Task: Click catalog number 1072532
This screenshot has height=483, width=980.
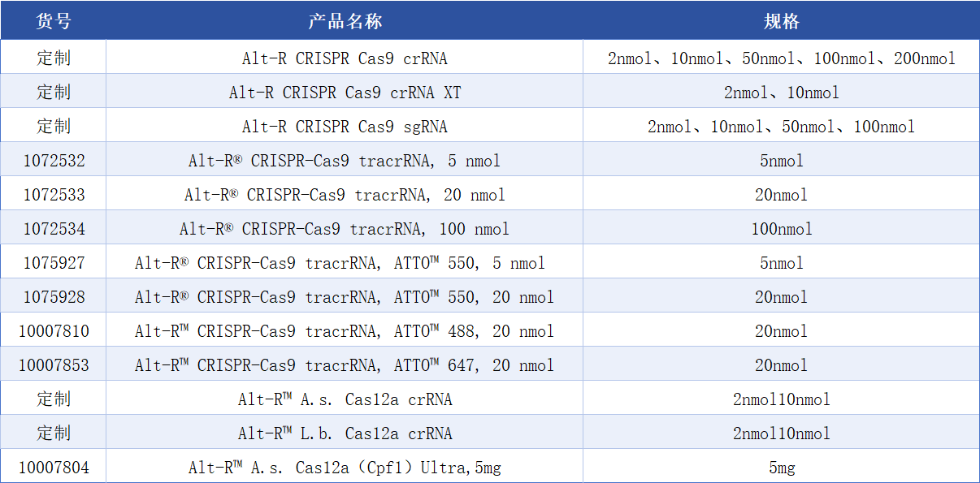Action: pos(54,161)
